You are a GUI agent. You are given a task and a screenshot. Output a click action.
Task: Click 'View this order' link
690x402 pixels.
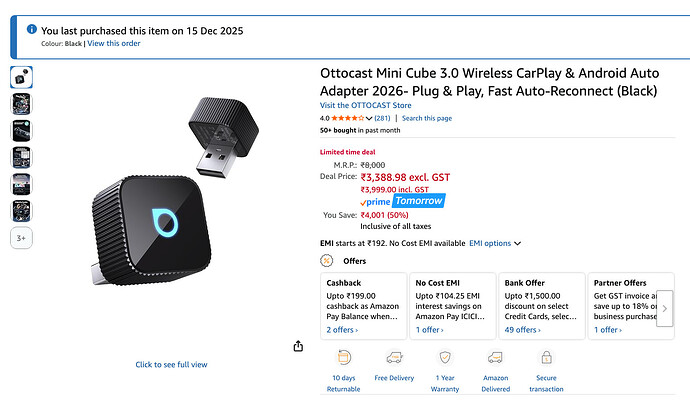[x=115, y=44]
